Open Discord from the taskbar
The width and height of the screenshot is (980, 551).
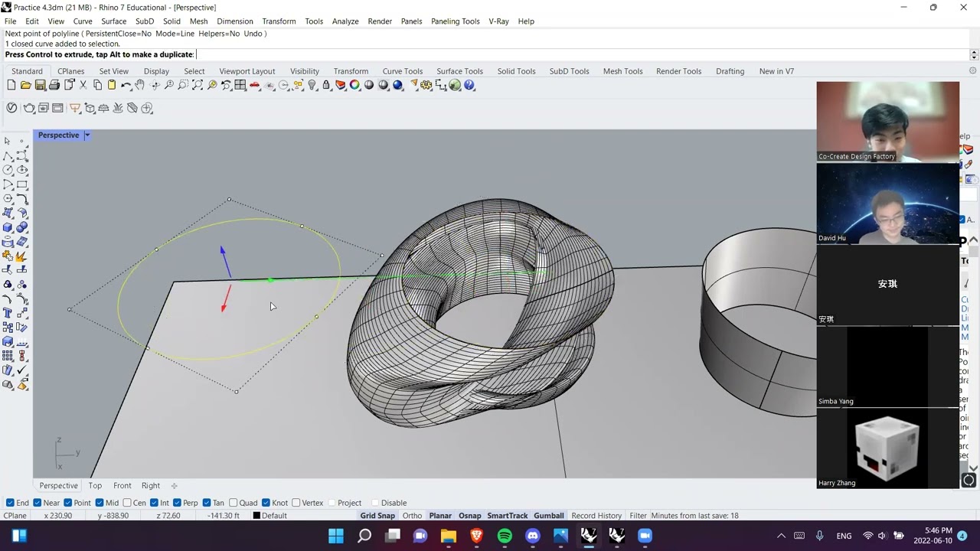(533, 536)
